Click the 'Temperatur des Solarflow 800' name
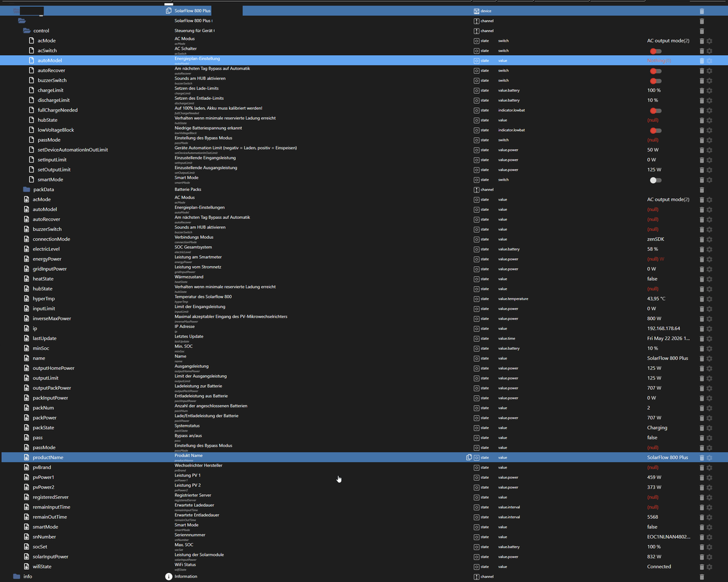Image resolution: width=728 pixels, height=582 pixels. point(203,296)
